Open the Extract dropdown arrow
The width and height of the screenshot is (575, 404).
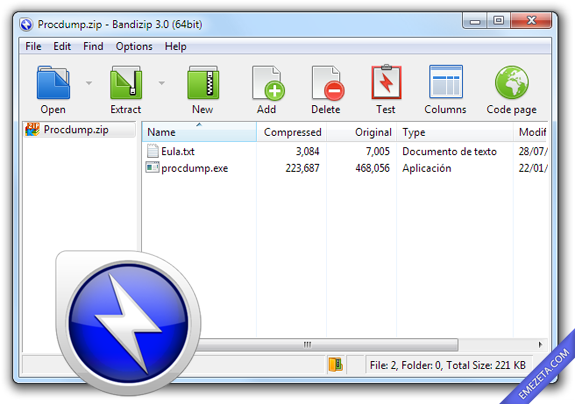(x=162, y=83)
